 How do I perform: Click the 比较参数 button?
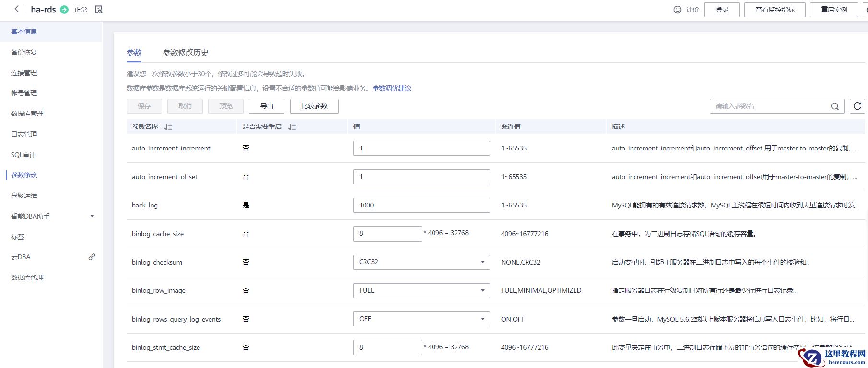[x=314, y=106]
